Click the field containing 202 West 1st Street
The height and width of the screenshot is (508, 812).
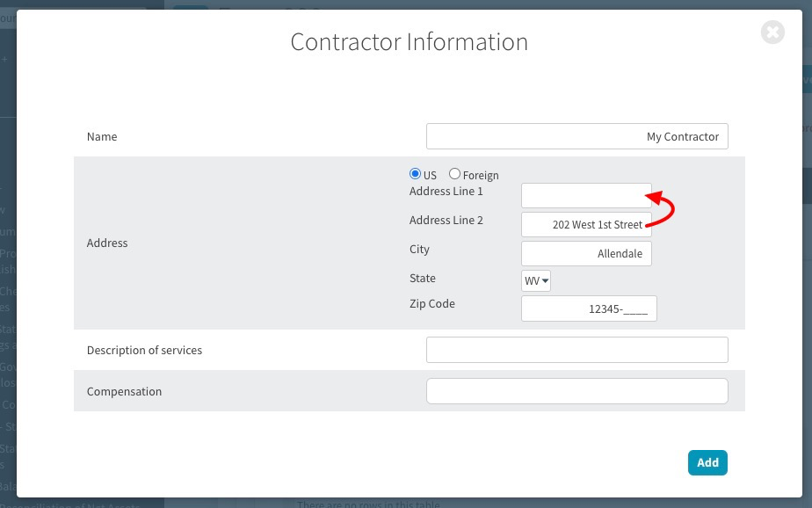(x=585, y=225)
